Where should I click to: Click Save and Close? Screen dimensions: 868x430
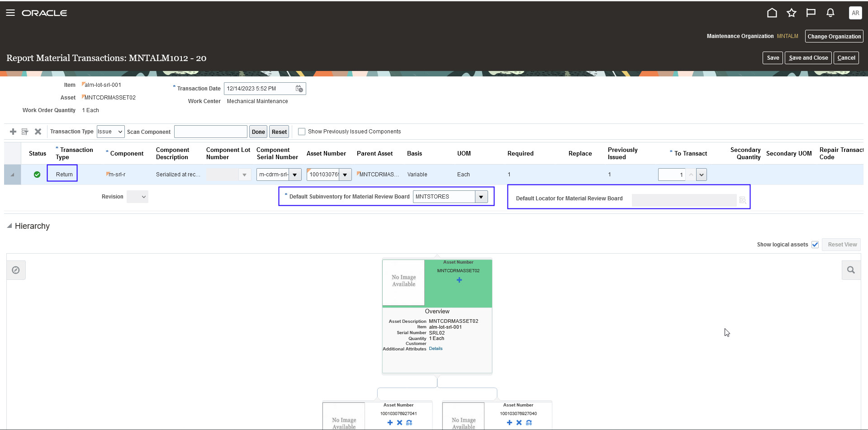(x=808, y=58)
